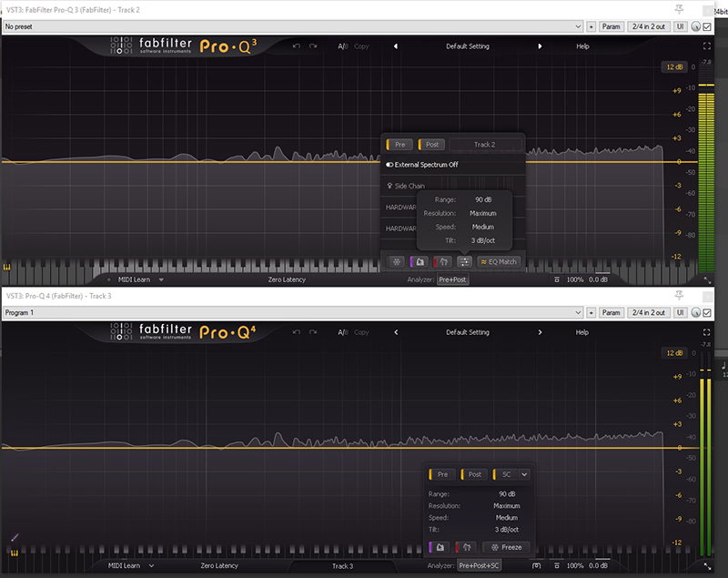This screenshot has width=728, height=578.
Task: Click resize corner arrow in Pro-Q 3
Action: [x=707, y=280]
